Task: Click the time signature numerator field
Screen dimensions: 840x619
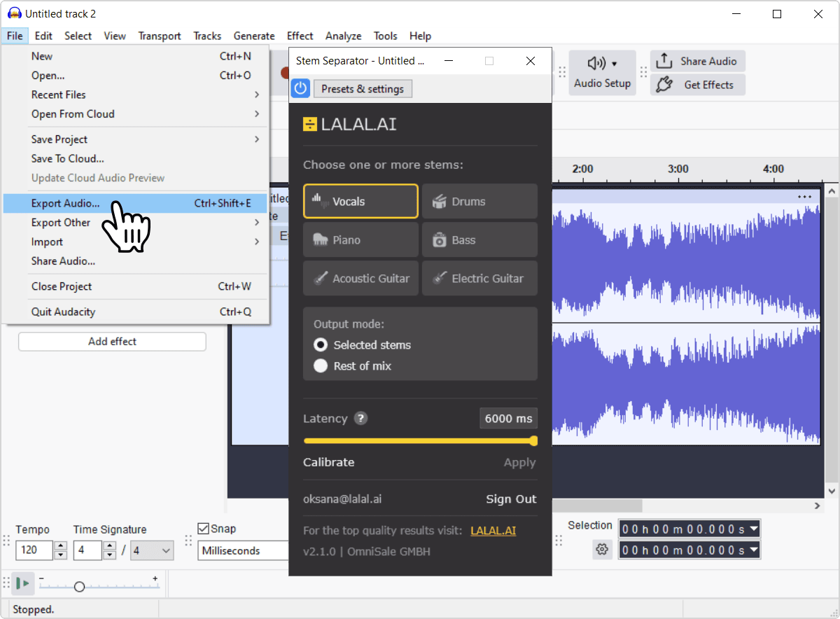Action: [x=89, y=550]
